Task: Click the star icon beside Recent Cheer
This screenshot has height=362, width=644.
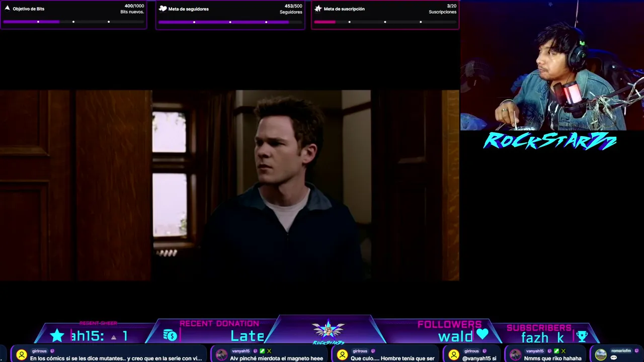Action: tap(57, 335)
